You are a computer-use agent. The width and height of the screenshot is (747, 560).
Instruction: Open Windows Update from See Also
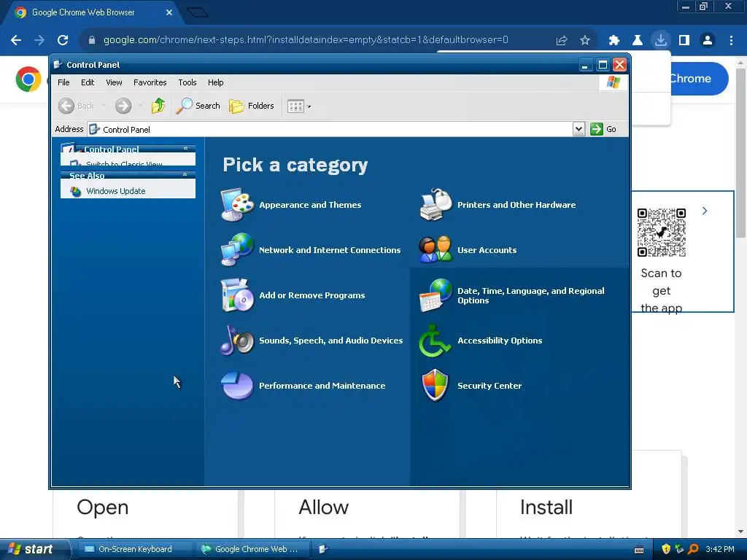pos(116,191)
